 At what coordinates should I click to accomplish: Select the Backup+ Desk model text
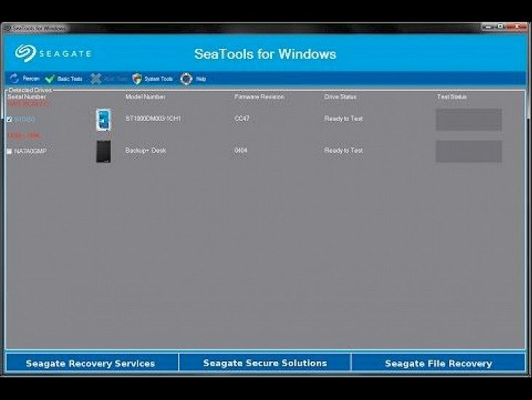tap(146, 150)
